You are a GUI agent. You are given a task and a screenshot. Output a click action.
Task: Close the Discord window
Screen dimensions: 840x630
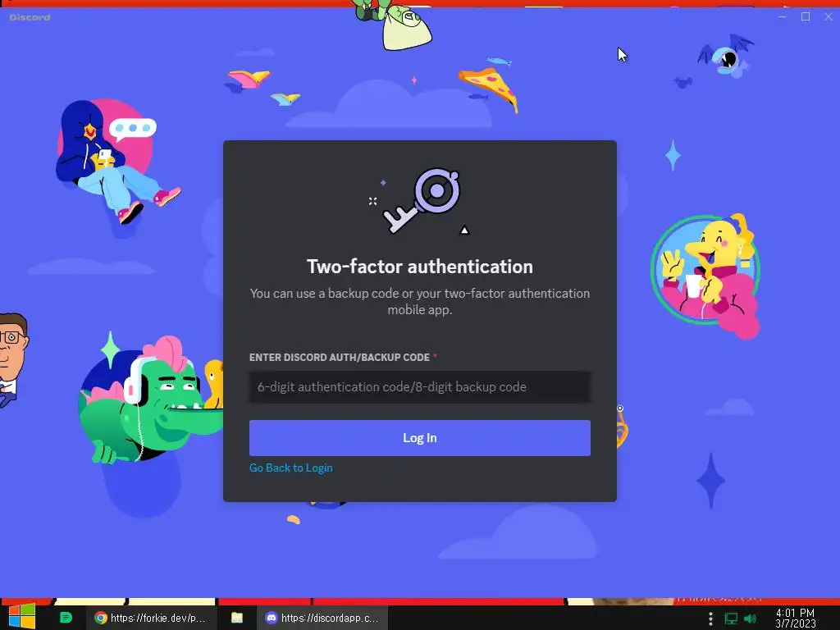(829, 16)
